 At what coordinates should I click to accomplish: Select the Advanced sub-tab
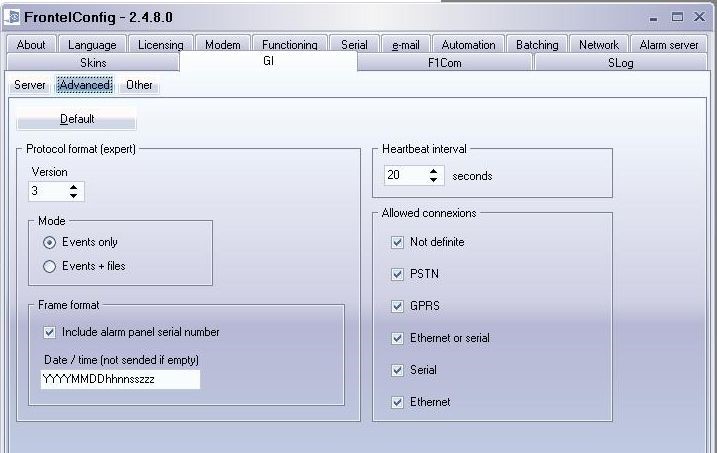pyautogui.click(x=85, y=85)
